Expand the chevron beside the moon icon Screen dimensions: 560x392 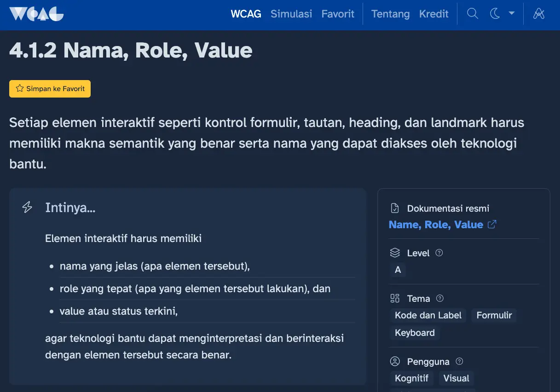[512, 14]
